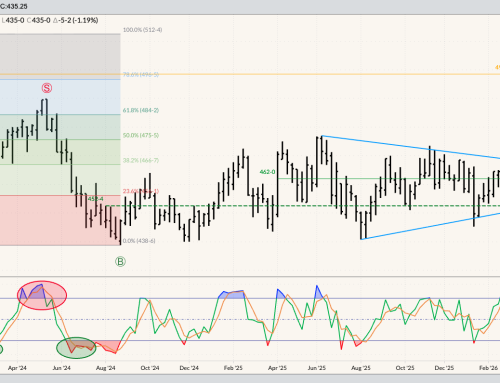Select the 78.6% (496-5) Fibonacci label
This screenshot has width=500, height=383.
click(141, 74)
